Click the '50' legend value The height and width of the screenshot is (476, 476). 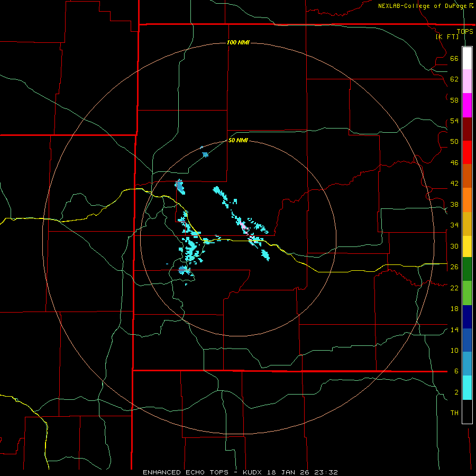[x=454, y=141]
